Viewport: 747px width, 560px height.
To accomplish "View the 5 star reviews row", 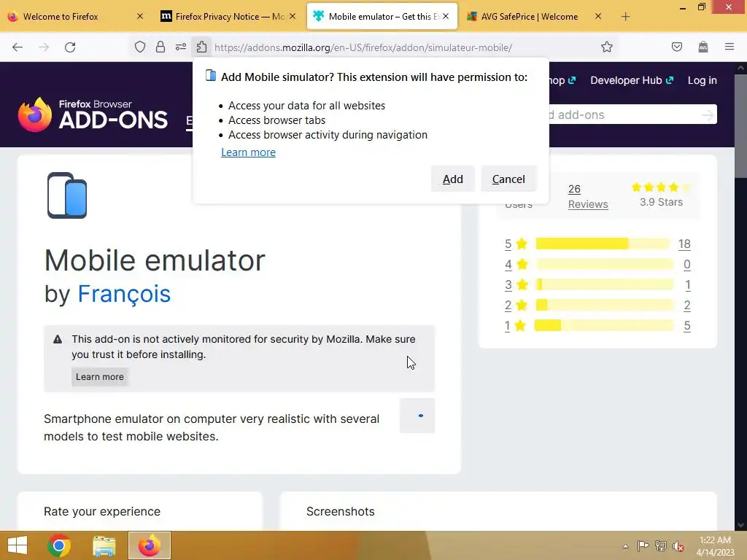I will click(x=597, y=244).
